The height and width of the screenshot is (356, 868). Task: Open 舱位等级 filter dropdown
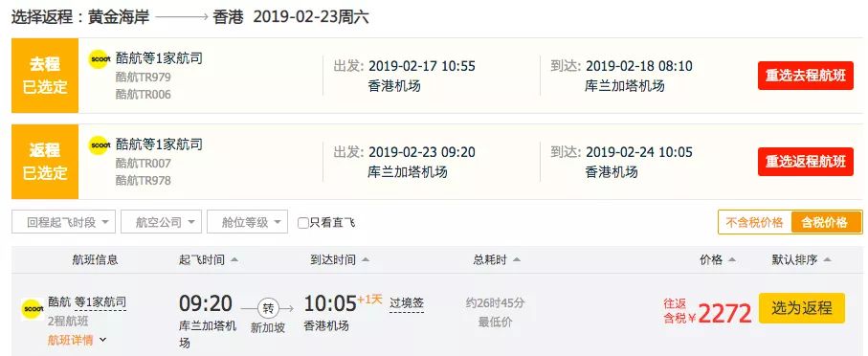click(248, 222)
